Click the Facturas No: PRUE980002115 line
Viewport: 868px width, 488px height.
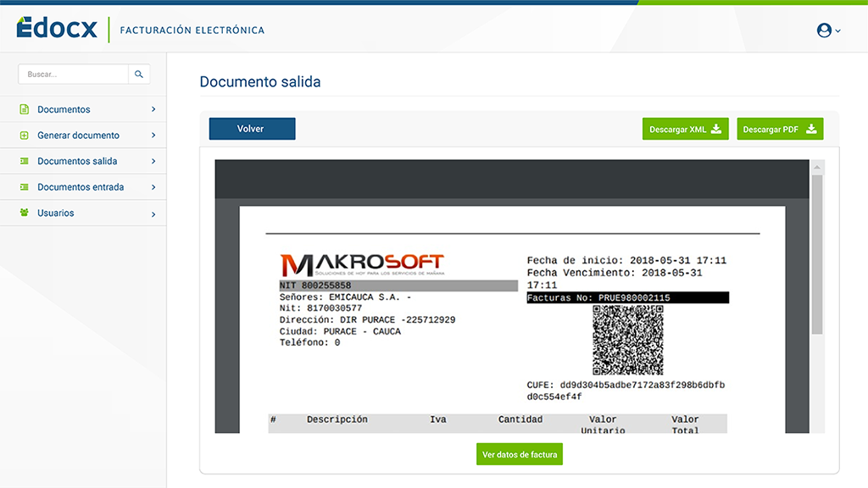coord(628,297)
